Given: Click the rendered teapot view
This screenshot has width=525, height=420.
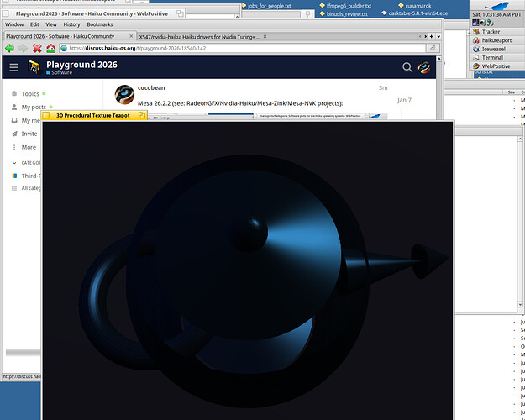Looking at the screenshot, I should pos(248,270).
